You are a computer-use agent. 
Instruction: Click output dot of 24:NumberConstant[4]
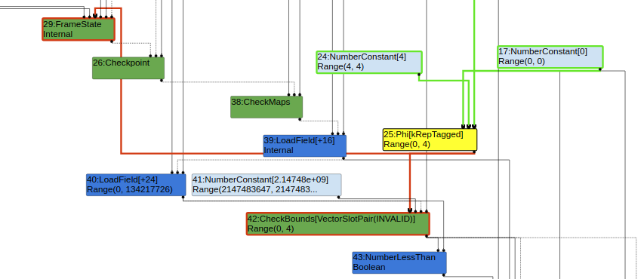click(419, 74)
